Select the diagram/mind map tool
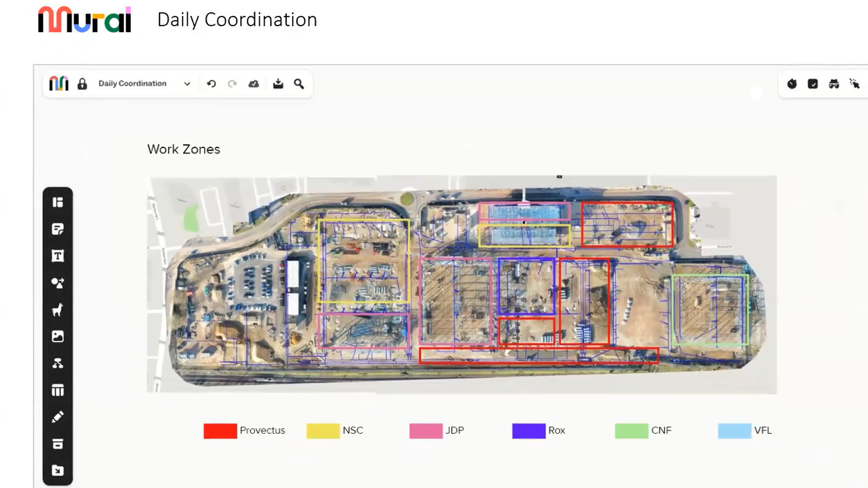The height and width of the screenshot is (488, 868). (x=57, y=363)
